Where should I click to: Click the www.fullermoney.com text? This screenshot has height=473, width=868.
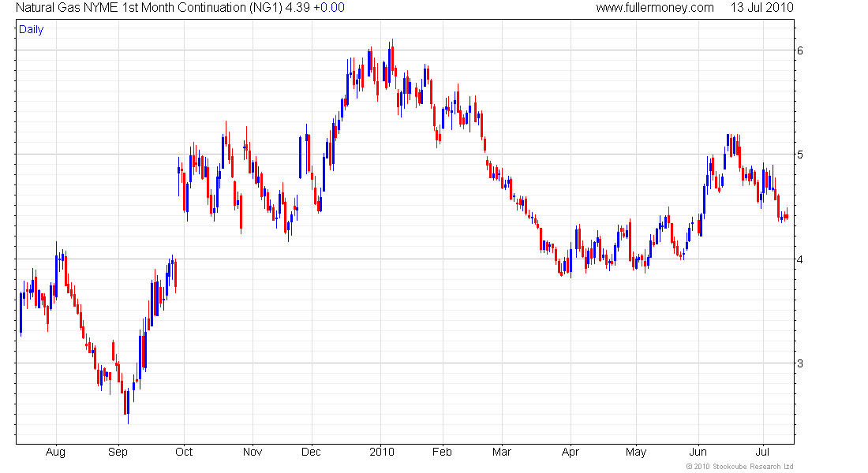pos(655,8)
